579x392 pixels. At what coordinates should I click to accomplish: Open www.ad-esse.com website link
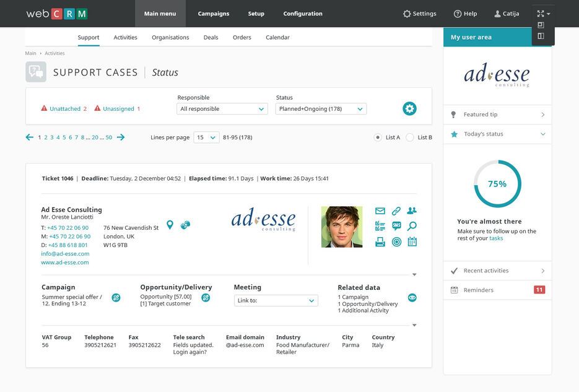pos(64,263)
